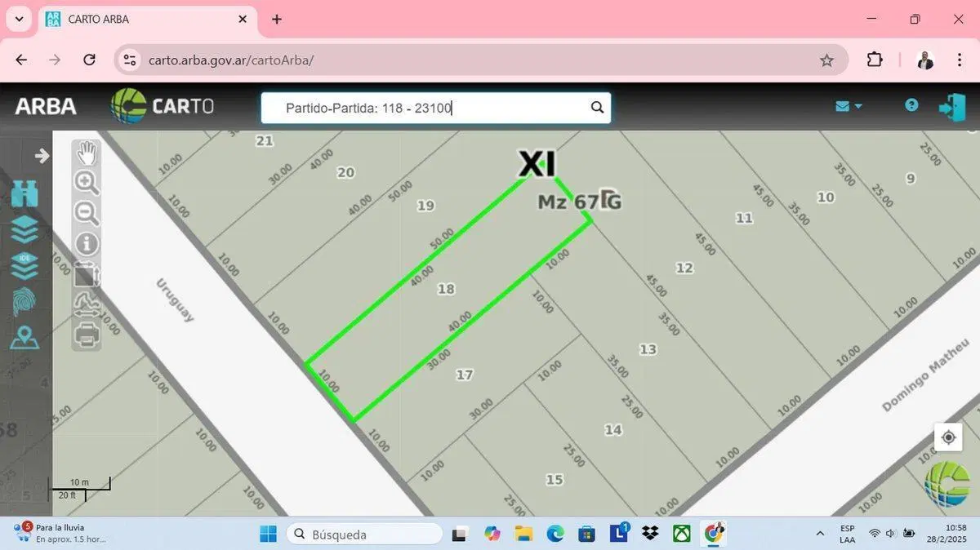Click the taskbar Búsqueda search box
This screenshot has height=550, width=980.
coord(364,534)
